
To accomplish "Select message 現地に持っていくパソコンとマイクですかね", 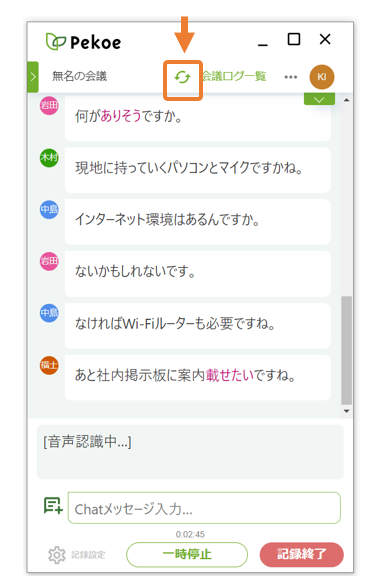I will coord(198,170).
